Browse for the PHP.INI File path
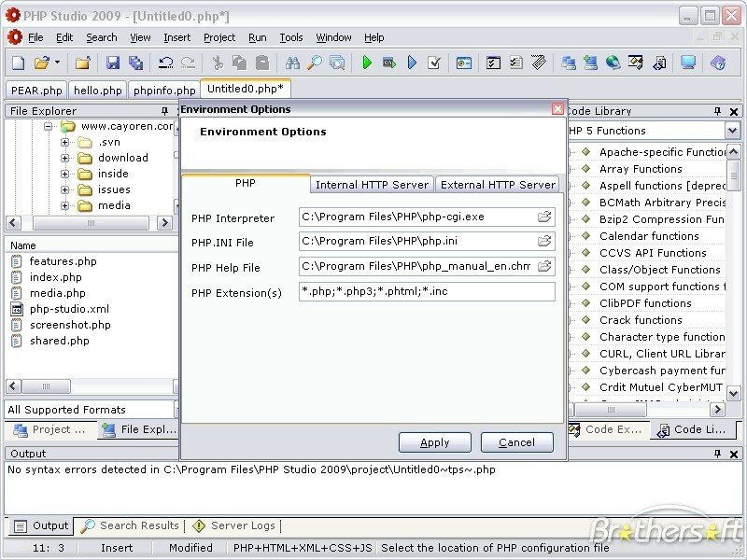Image resolution: width=747 pixels, height=560 pixels. click(544, 241)
